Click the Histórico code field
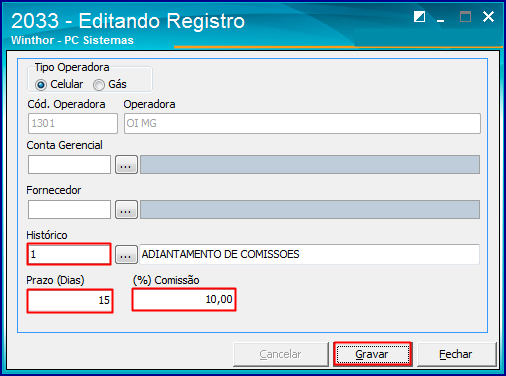The image size is (506, 376). [69, 254]
